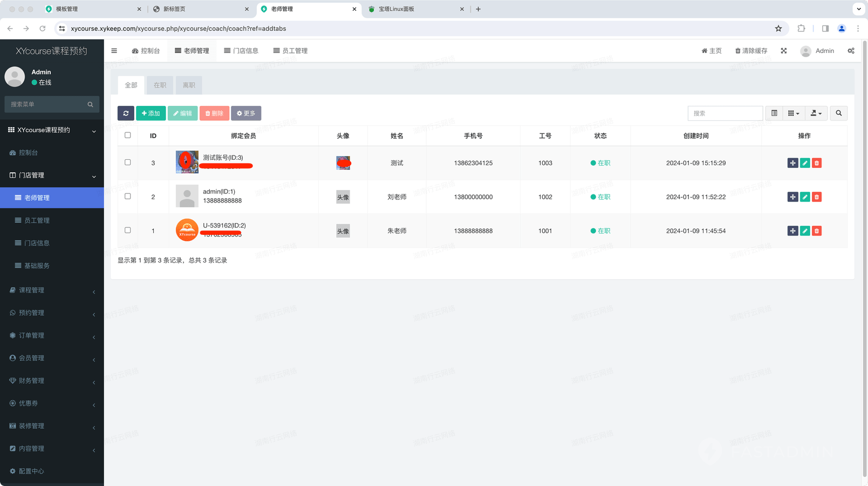
Task: Enter fullscreen using the expand icon
Action: tap(784, 51)
